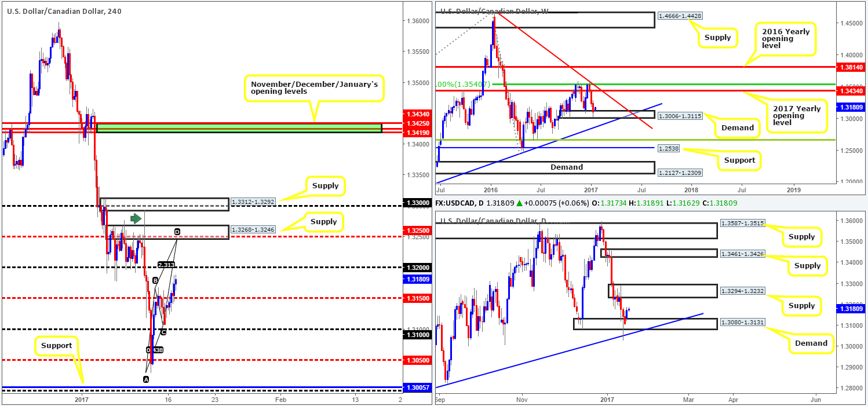Click the 1.34340 red price label on the 240 chart

[x=418, y=114]
